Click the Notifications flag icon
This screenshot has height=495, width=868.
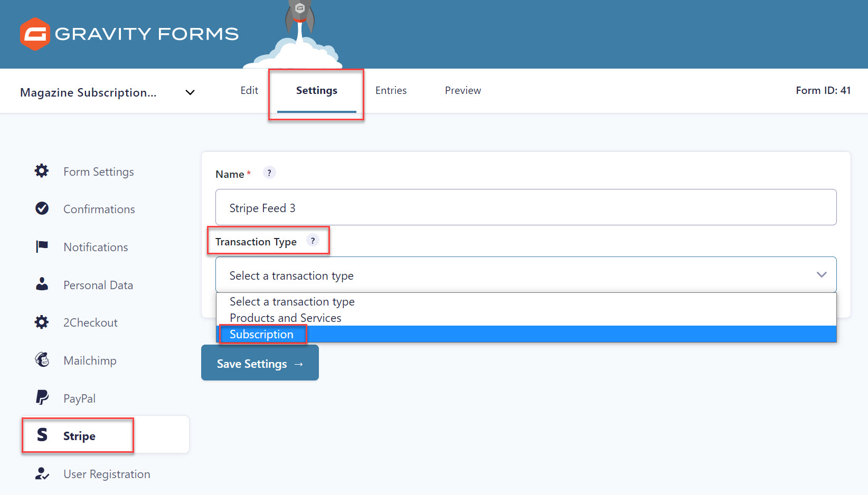42,246
